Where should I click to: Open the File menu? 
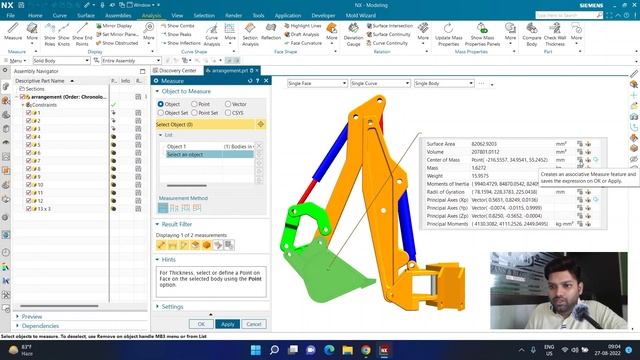pyautogui.click(x=11, y=16)
